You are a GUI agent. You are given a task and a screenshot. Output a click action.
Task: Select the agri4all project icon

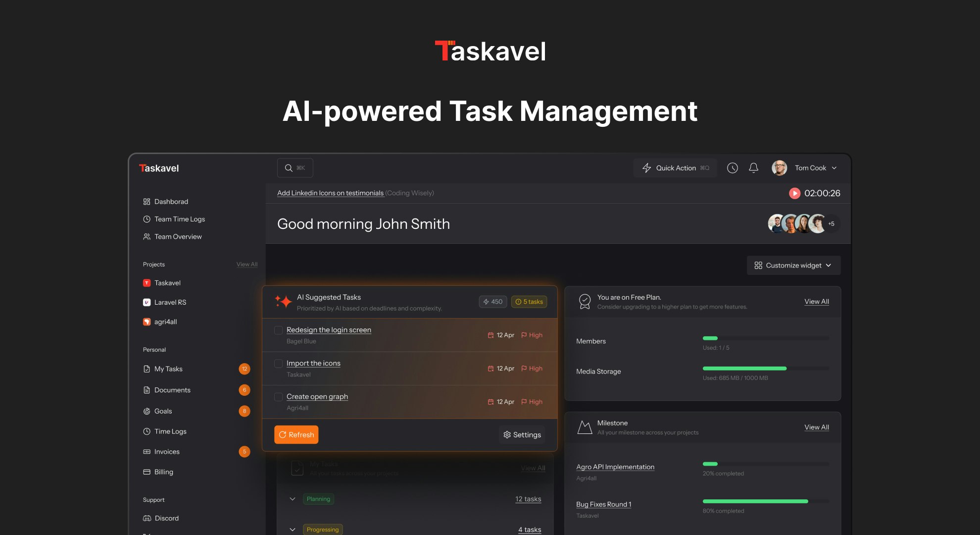point(147,321)
